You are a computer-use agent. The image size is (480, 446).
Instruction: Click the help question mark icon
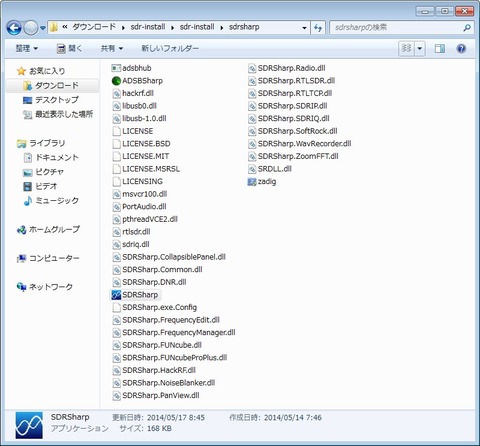(461, 49)
